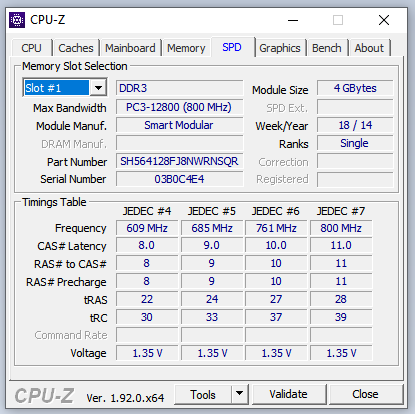415x414 pixels.
Task: Click the JEDEC #5 column header
Action: 212,211
